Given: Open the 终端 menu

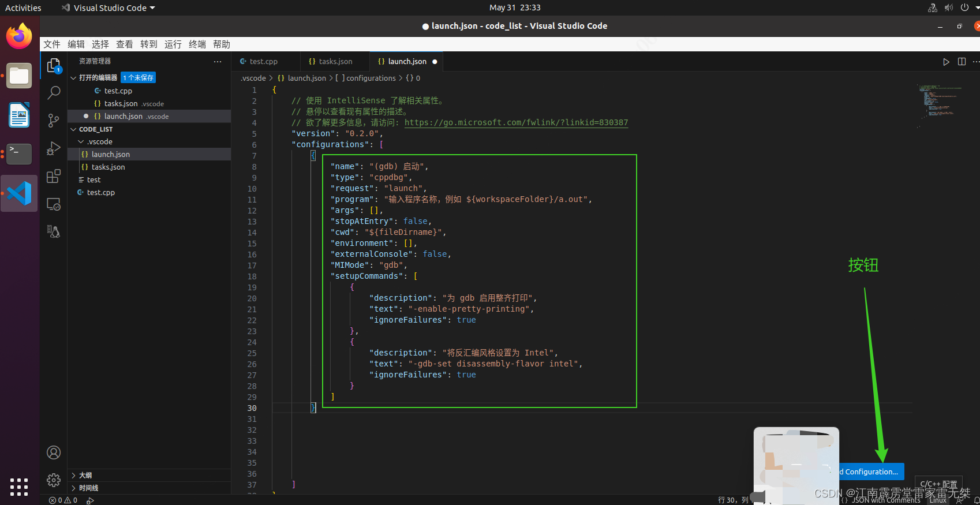Looking at the screenshot, I should click(x=197, y=44).
